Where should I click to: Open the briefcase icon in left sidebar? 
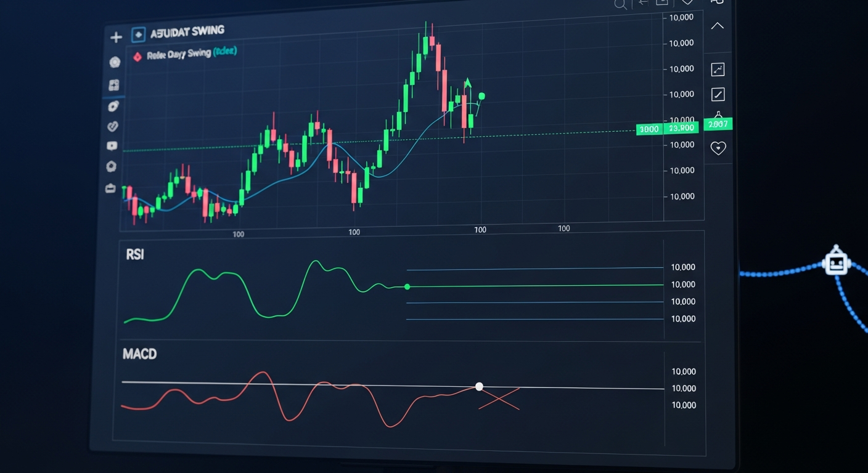click(110, 188)
